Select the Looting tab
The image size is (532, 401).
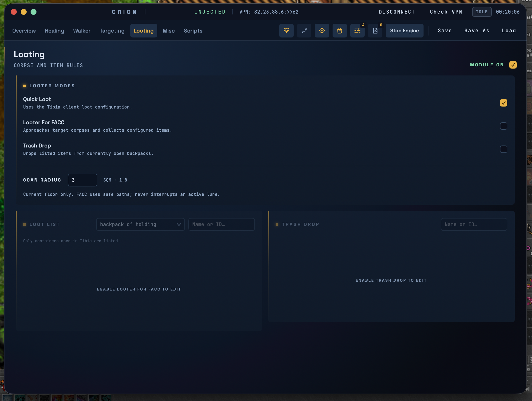pyautogui.click(x=143, y=31)
